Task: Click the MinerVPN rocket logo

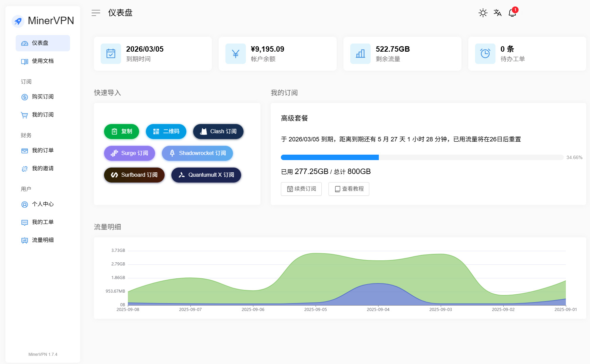Action: [18, 21]
